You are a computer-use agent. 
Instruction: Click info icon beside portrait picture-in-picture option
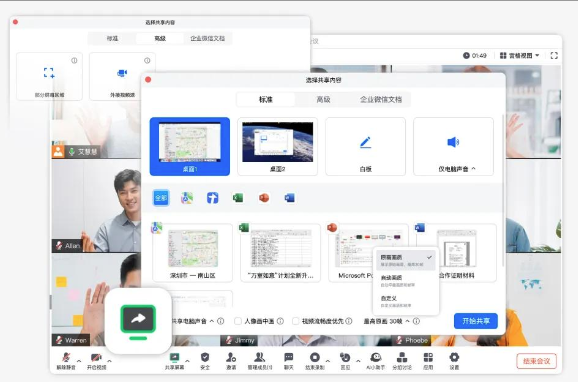[x=280, y=321]
